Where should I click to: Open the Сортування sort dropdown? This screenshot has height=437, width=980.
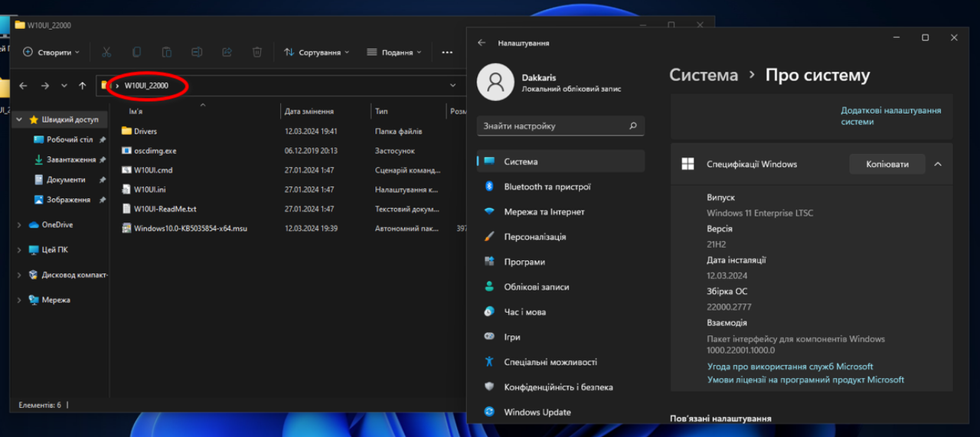click(316, 52)
